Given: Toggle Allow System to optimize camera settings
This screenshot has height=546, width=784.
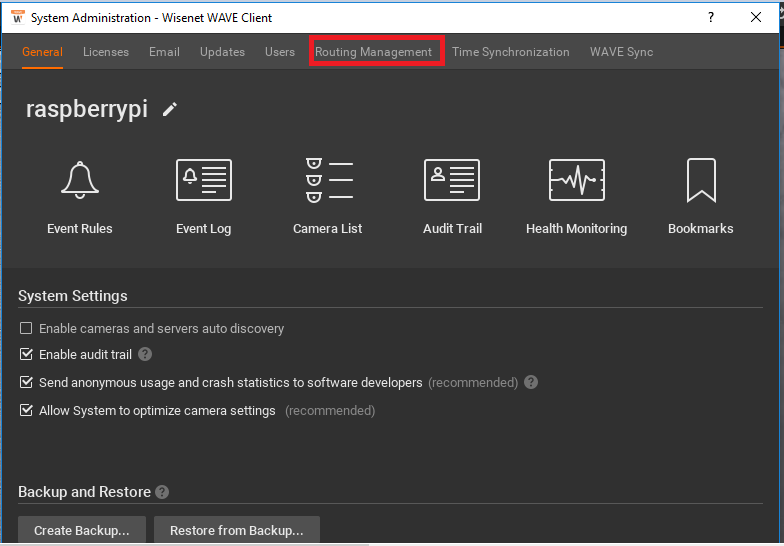Looking at the screenshot, I should (x=26, y=410).
